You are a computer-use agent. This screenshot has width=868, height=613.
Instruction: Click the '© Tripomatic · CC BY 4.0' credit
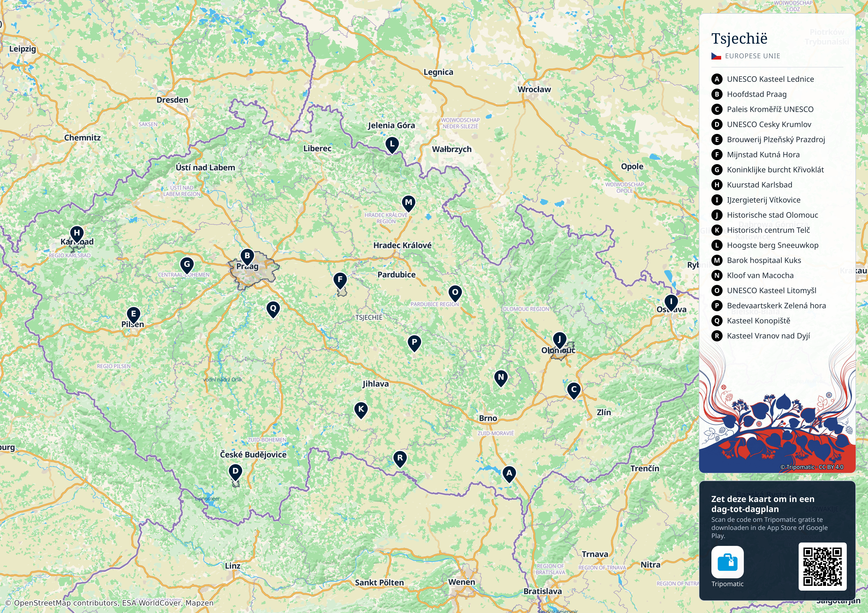812,467
